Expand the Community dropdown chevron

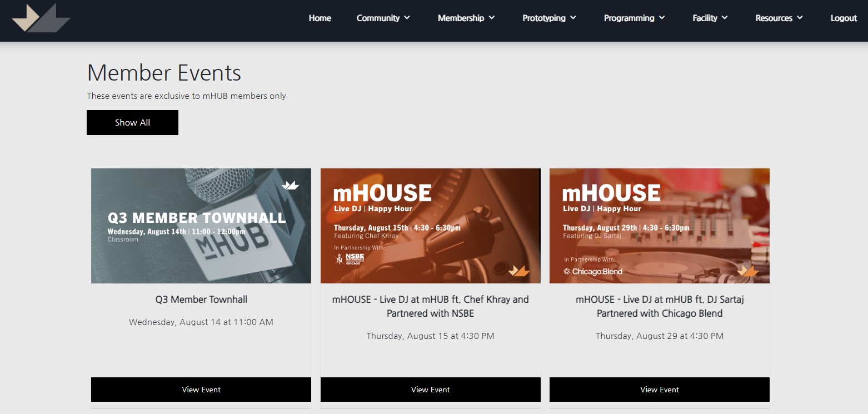407,18
